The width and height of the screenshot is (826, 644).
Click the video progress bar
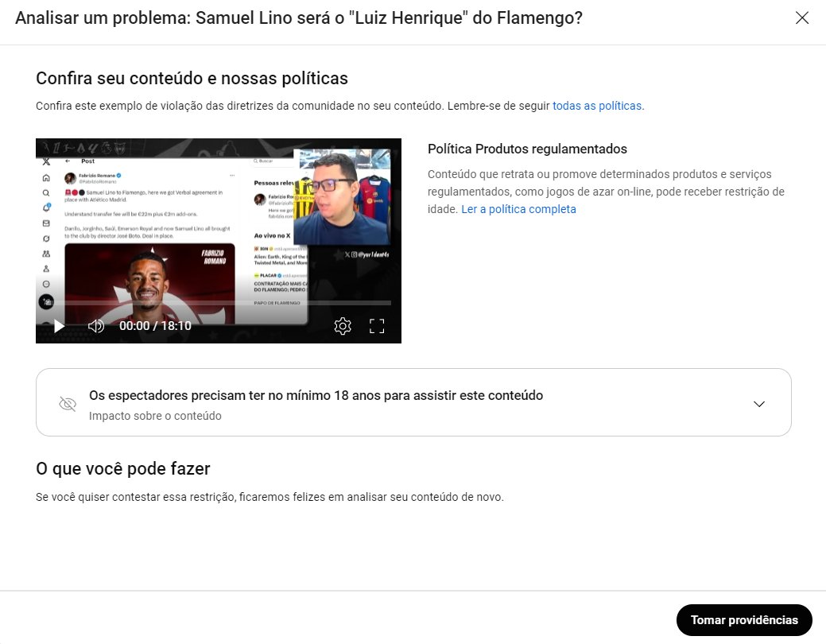tap(219, 303)
